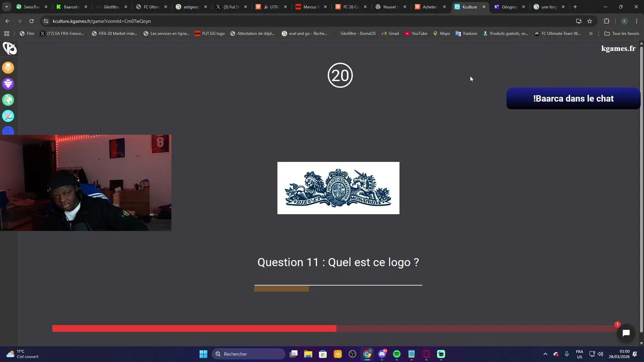Image resolution: width=644 pixels, height=362 pixels.
Task: Open the tab search dropdown
Action: (7, 7)
